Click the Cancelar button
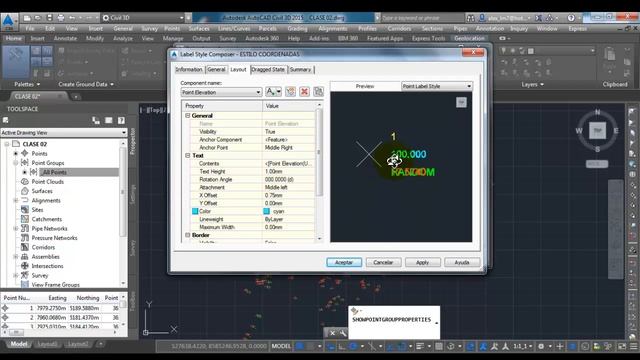This screenshot has height=360, width=640. coord(383,262)
